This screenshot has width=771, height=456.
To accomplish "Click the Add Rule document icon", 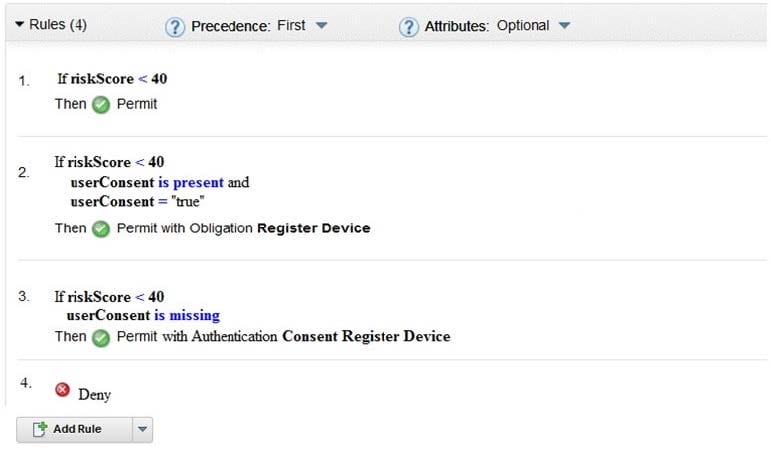I will click(39, 429).
